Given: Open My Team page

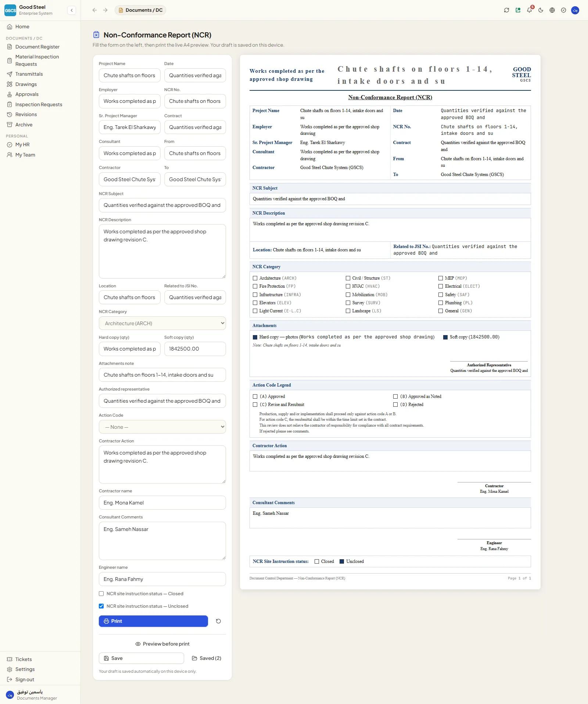Looking at the screenshot, I should tap(40, 155).
